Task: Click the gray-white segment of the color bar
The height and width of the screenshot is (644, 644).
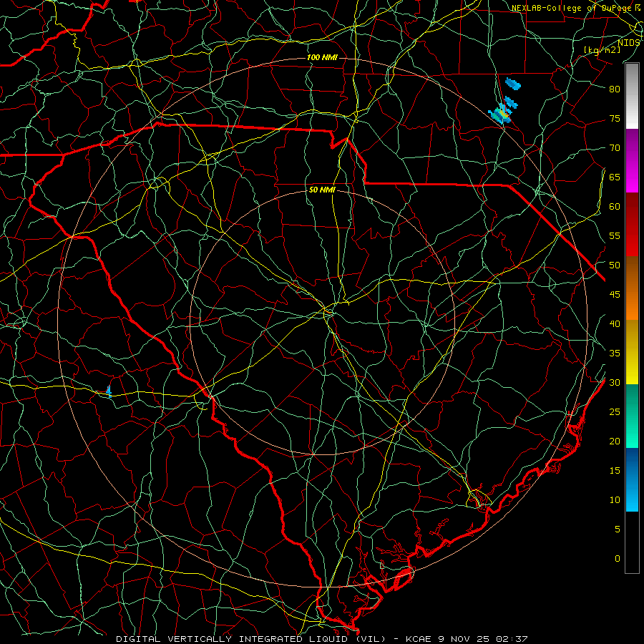Action: click(x=632, y=96)
